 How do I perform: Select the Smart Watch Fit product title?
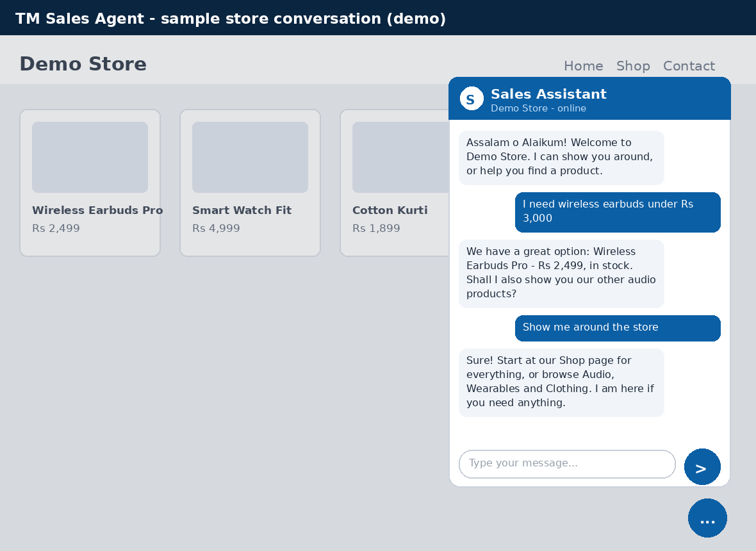(x=242, y=210)
